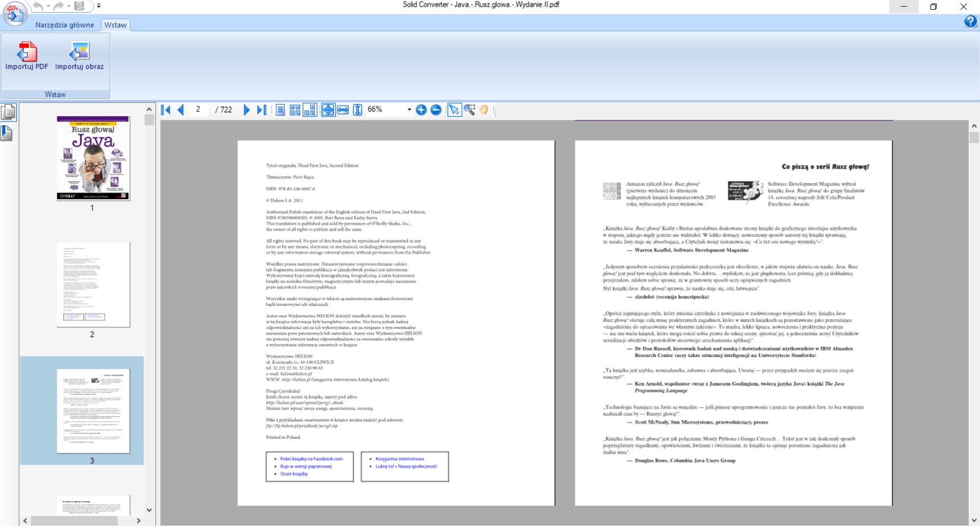Open the Solid Converter application menu orb
The height and width of the screenshot is (530, 980).
(x=14, y=13)
